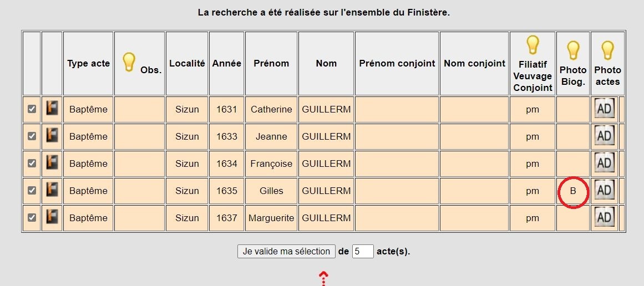
Task: Toggle checkbox for Gilles 1635 row
Action: 32,191
